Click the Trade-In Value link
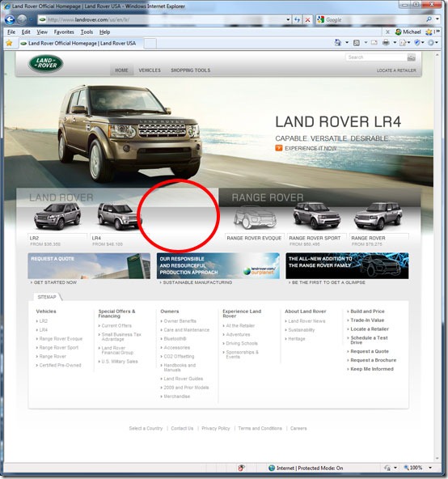Viewport: 448px width, 479px height. point(367,320)
